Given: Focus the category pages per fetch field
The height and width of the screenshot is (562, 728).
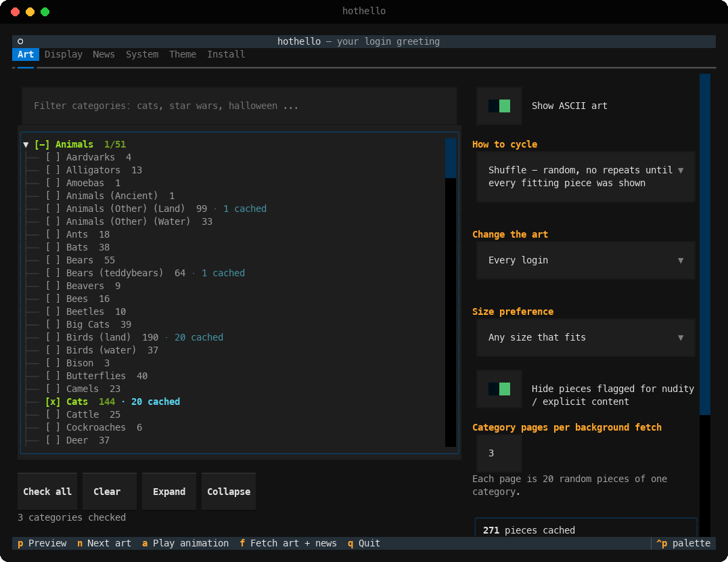Looking at the screenshot, I should (499, 453).
